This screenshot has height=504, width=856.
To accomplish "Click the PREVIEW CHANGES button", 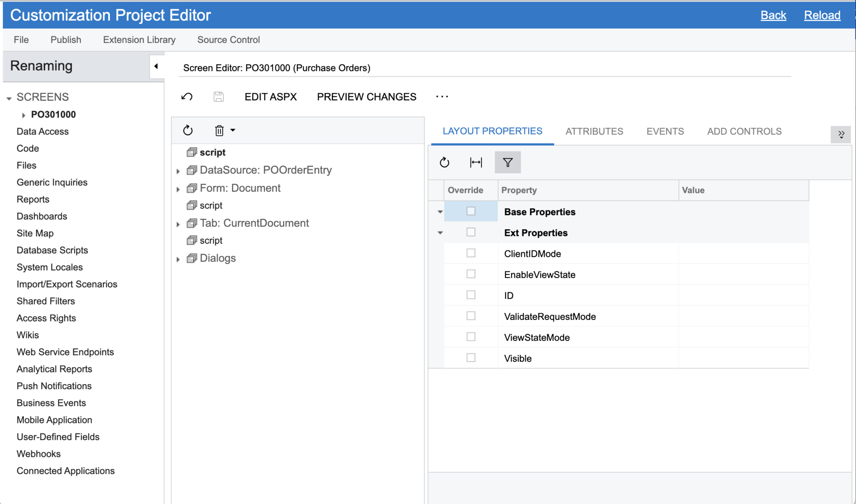I will (367, 96).
